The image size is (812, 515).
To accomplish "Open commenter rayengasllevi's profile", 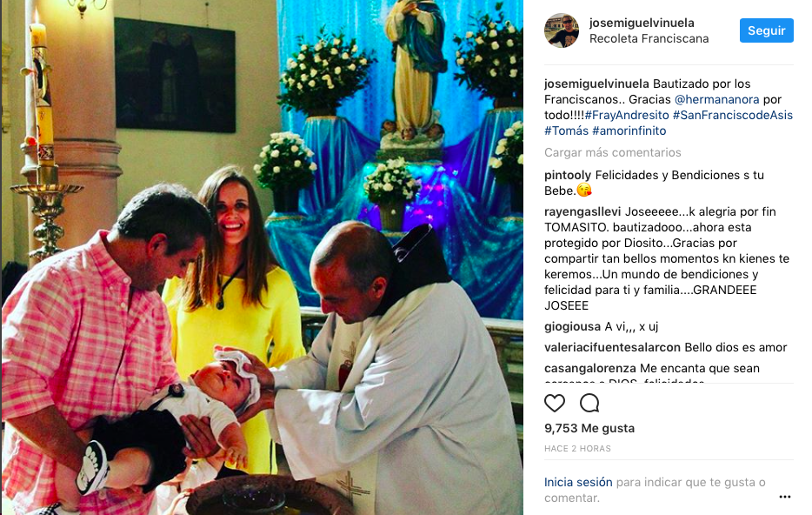I will 582,211.
